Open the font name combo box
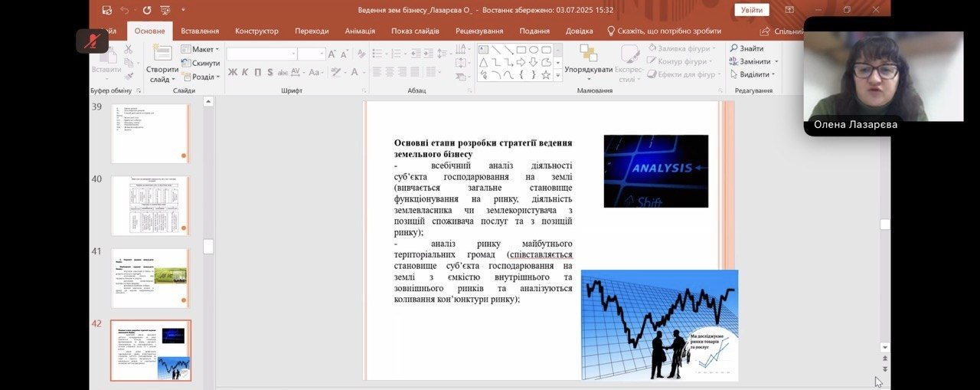980x390 pixels. [261, 54]
